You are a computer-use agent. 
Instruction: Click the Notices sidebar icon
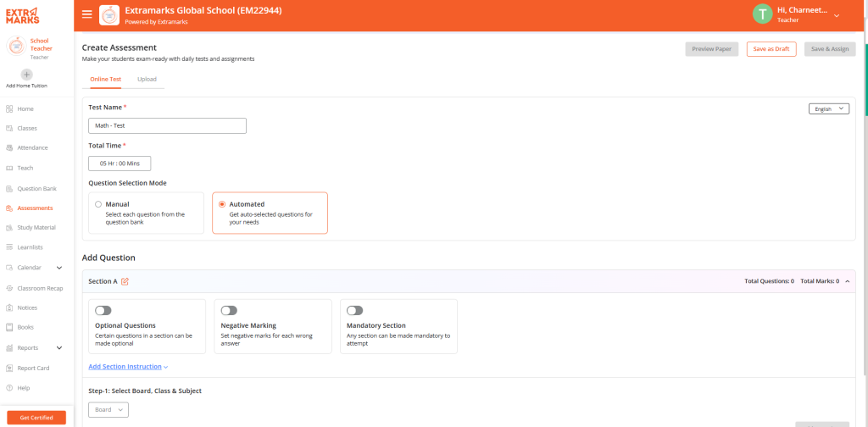point(9,308)
